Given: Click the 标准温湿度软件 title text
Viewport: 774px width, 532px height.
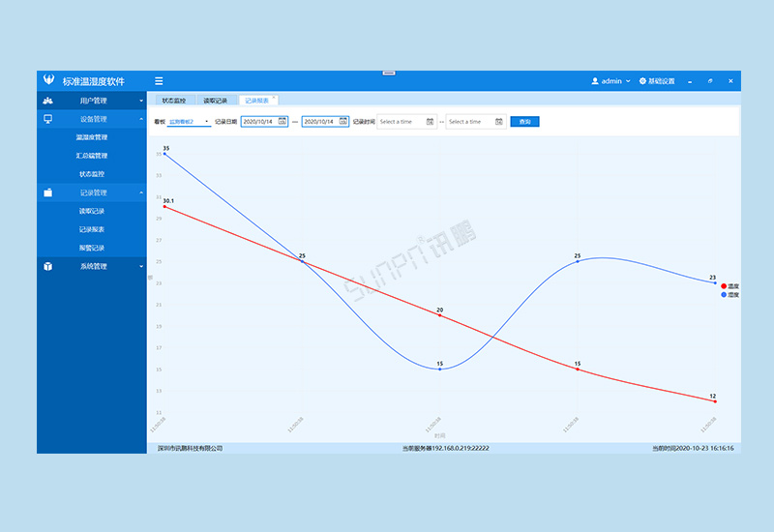Looking at the screenshot, I should (x=93, y=81).
